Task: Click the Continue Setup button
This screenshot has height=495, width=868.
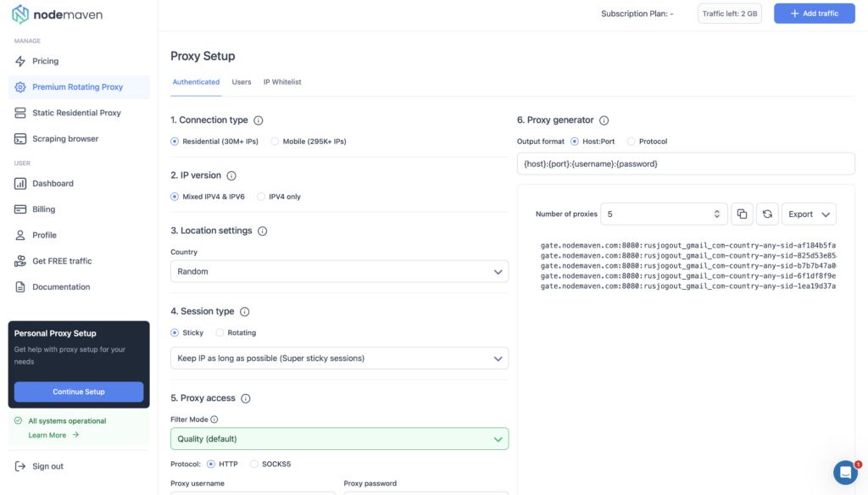Action: pyautogui.click(x=79, y=392)
